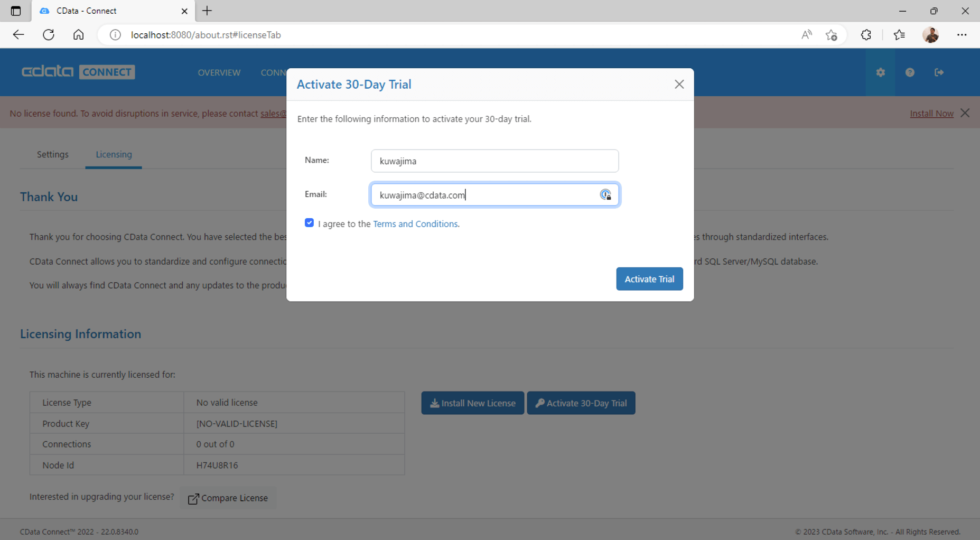The image size is (980, 540).
Task: Open the settings gear icon in header
Action: pyautogui.click(x=880, y=72)
